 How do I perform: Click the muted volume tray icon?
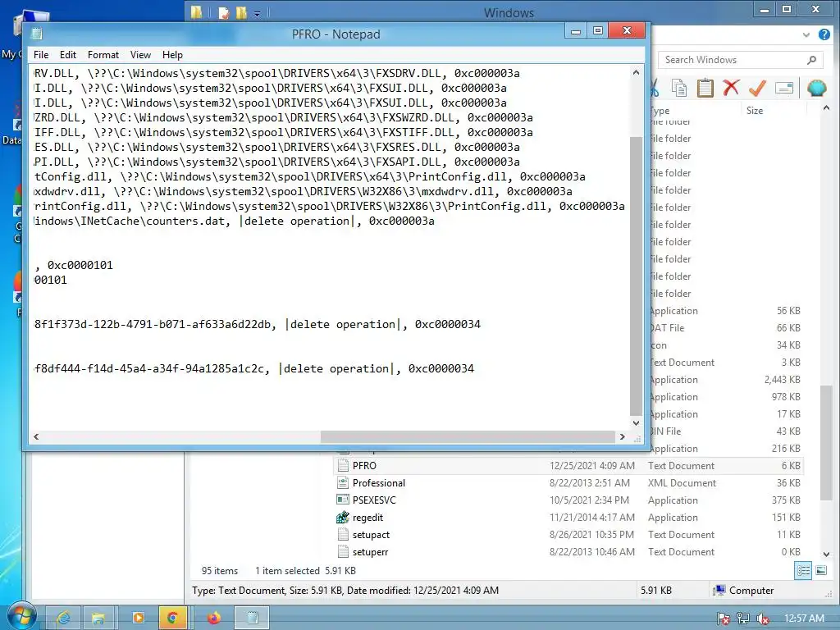point(763,619)
